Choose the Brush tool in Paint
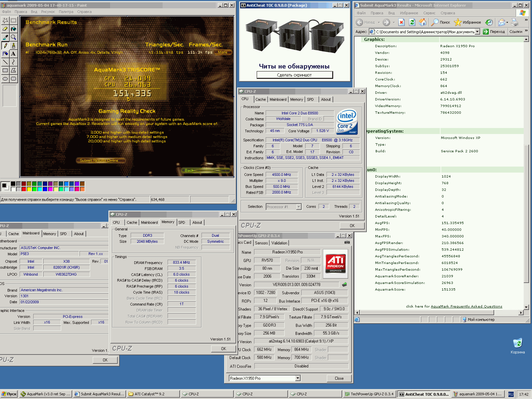Screen dimensions: 532x399 click(x=13, y=45)
